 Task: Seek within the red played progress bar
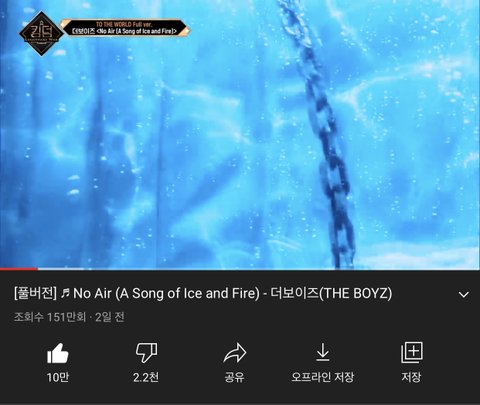tap(19, 269)
